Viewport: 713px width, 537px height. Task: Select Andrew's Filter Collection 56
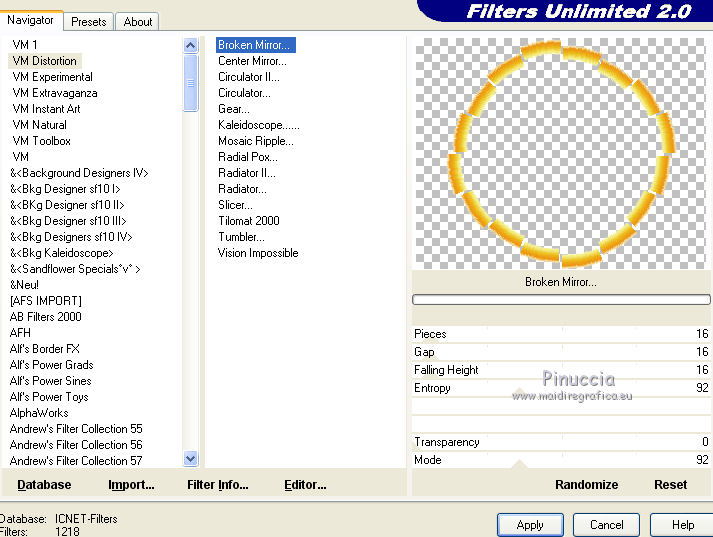76,445
